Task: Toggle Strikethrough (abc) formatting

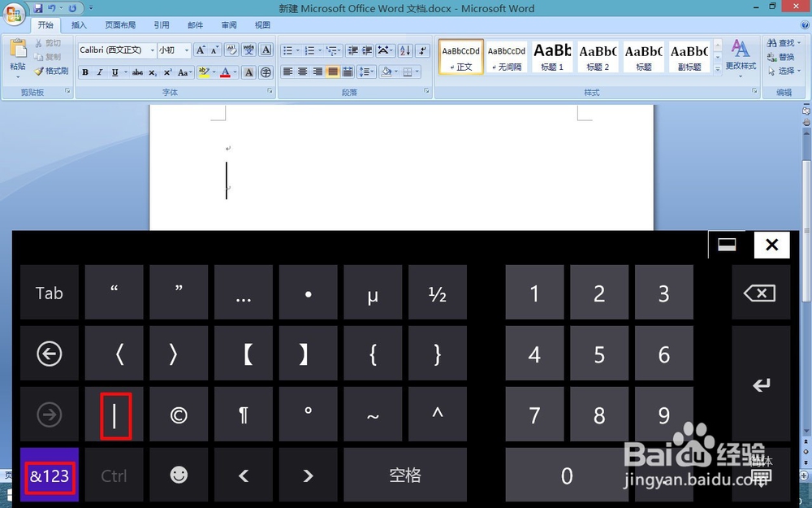Action: click(137, 72)
